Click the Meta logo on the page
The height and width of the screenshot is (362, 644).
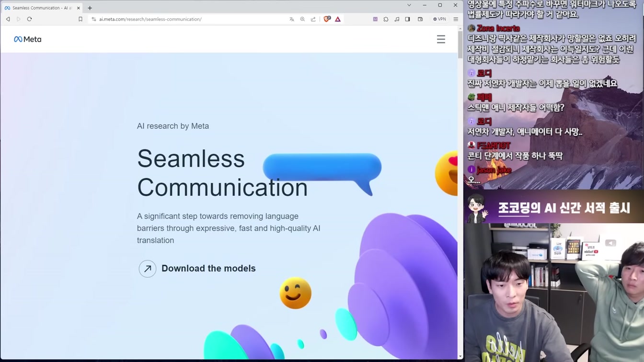[x=28, y=39]
